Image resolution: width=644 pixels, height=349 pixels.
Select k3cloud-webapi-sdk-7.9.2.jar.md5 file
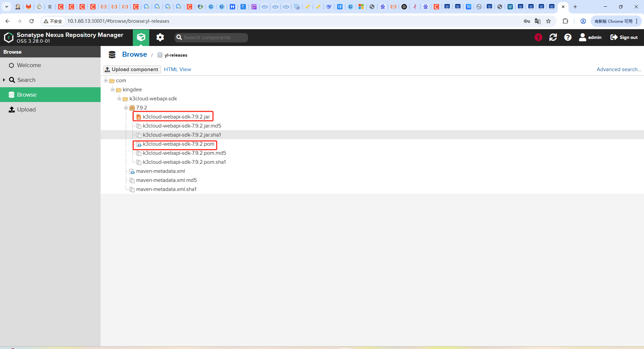point(182,126)
